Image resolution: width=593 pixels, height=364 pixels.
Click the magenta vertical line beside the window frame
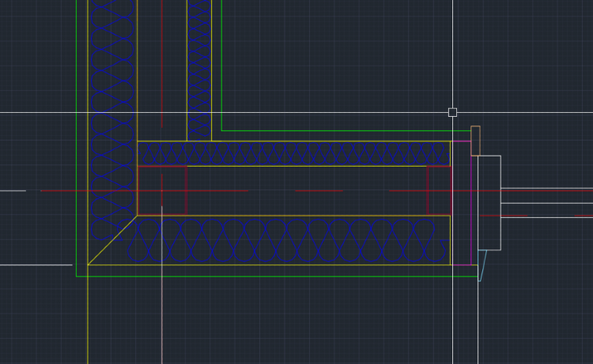[471, 205]
